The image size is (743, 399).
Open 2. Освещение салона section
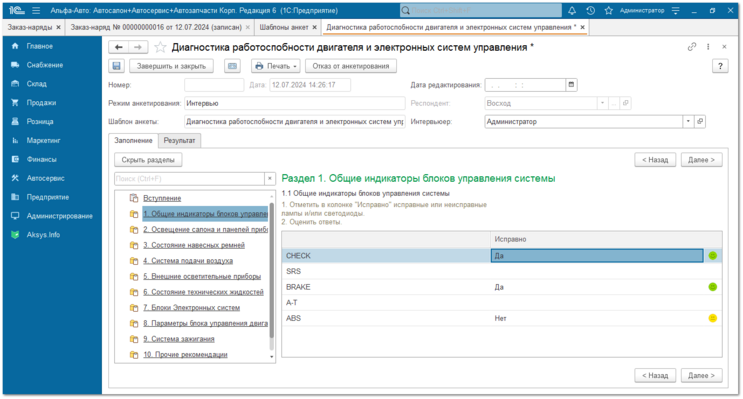[205, 229]
